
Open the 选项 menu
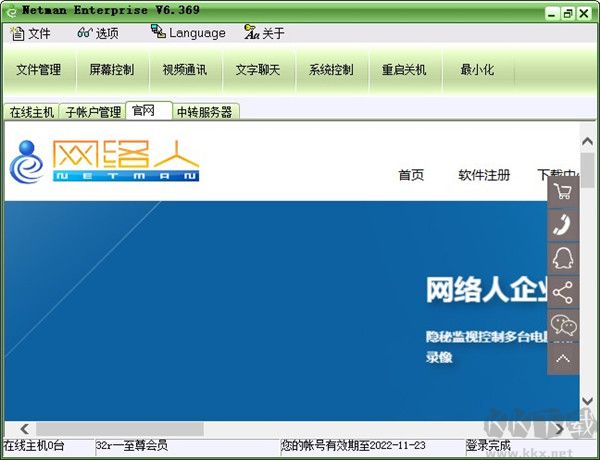(x=98, y=33)
